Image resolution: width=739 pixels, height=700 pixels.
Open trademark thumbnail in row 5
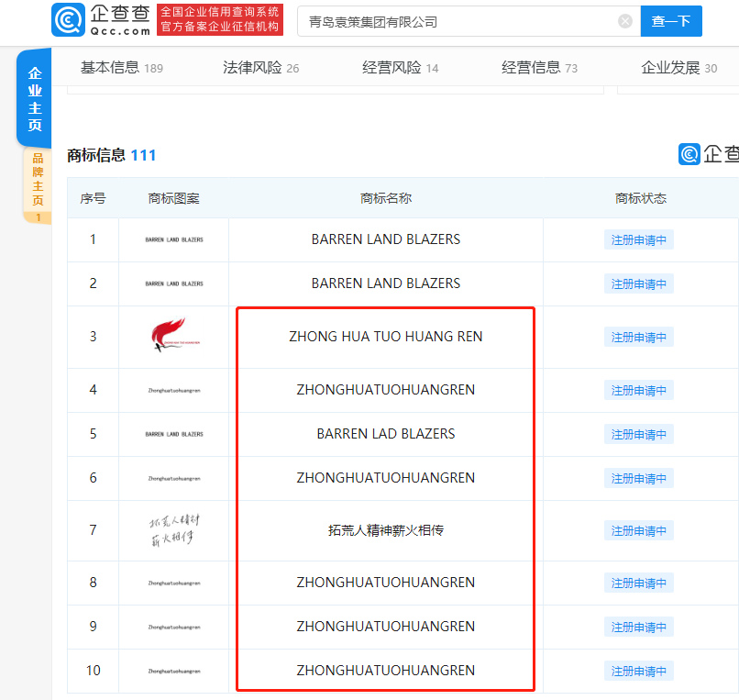coord(174,434)
